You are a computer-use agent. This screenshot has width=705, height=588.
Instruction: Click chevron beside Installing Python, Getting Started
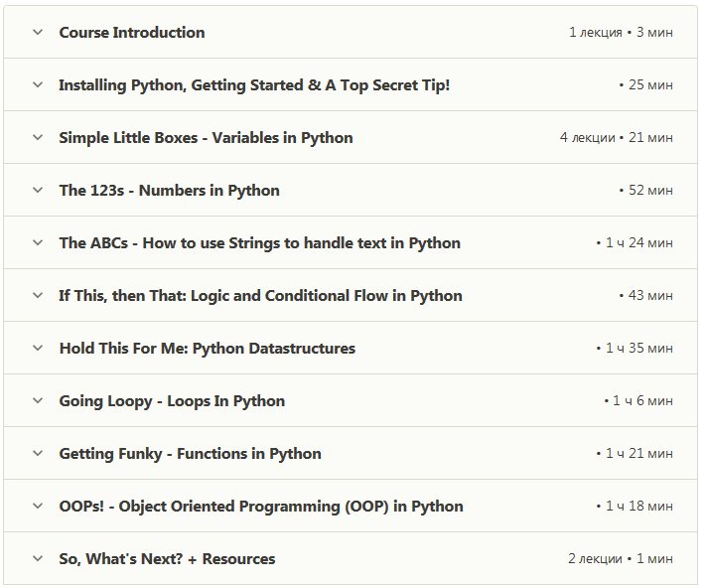(38, 85)
